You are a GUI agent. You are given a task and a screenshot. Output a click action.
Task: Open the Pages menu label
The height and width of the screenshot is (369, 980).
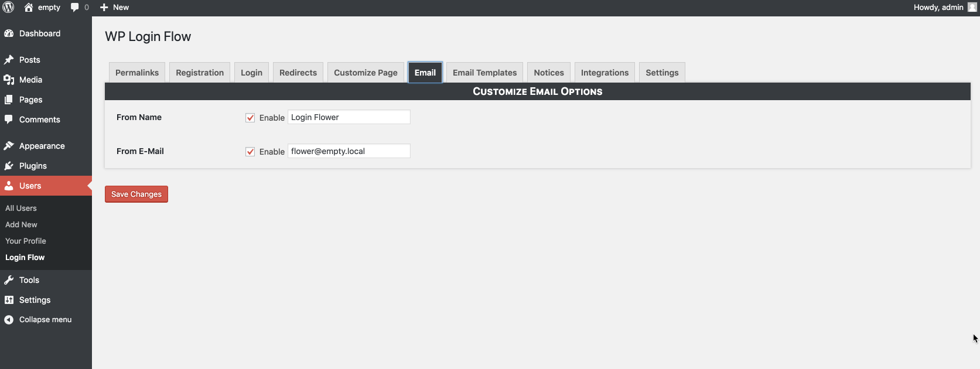click(x=31, y=100)
